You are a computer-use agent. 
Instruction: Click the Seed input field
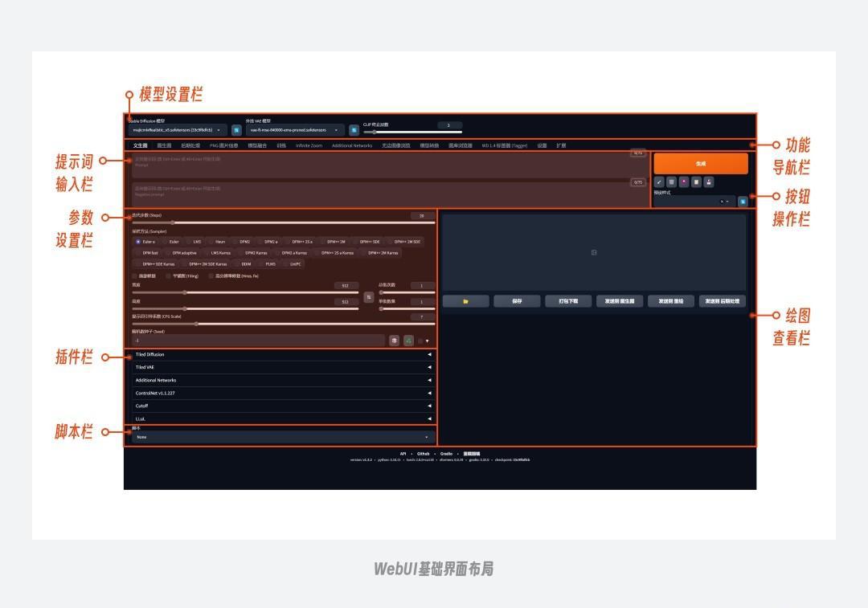259,341
